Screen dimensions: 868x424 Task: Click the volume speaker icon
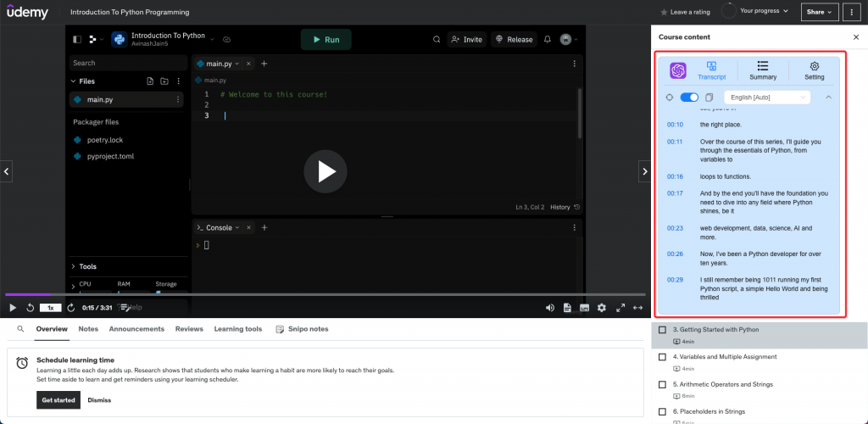tap(549, 308)
